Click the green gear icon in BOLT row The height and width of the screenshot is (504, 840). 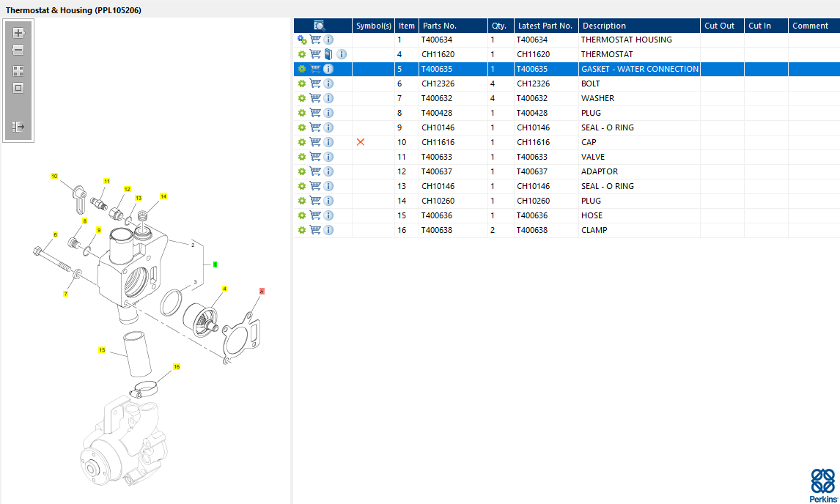[302, 84]
